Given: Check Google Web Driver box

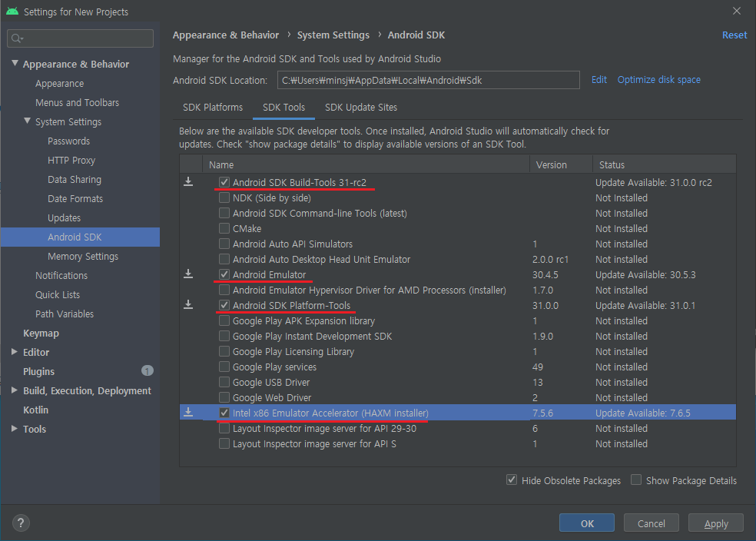Looking at the screenshot, I should tap(224, 397).
